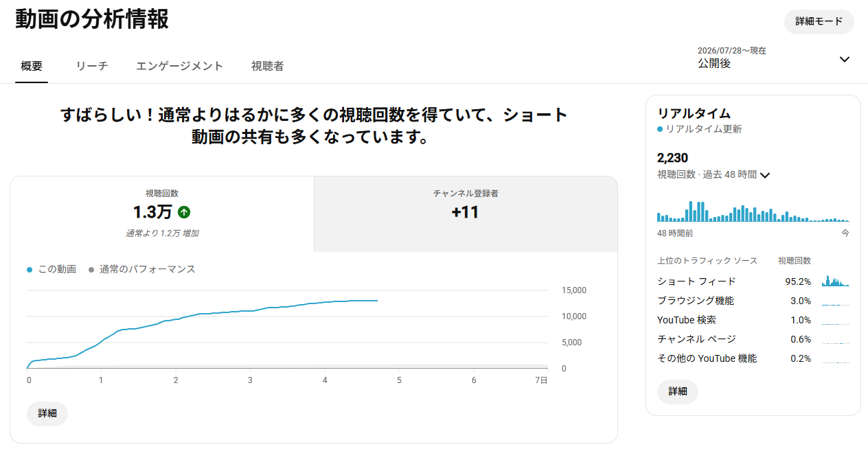Click the 詳細モード button

click(819, 22)
